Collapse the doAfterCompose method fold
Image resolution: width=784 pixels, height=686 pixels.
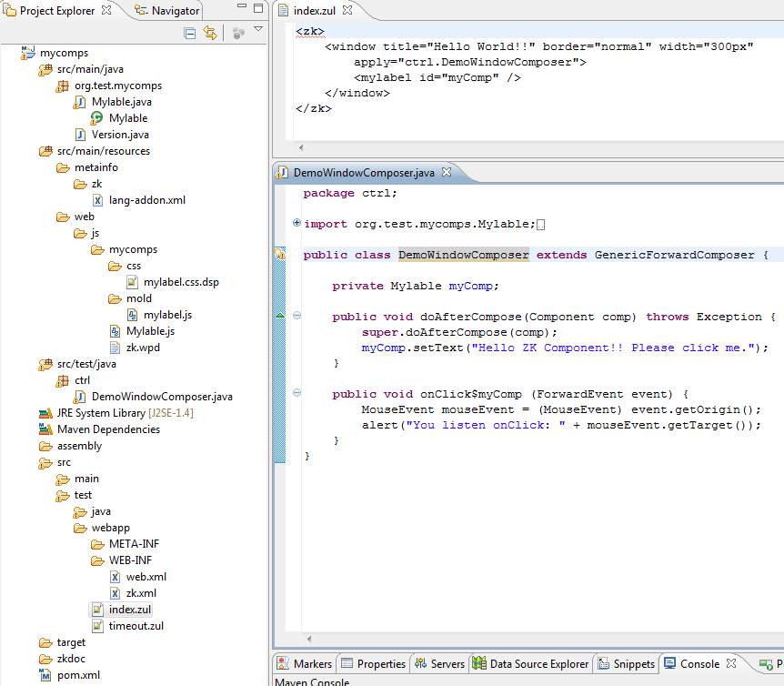(297, 316)
